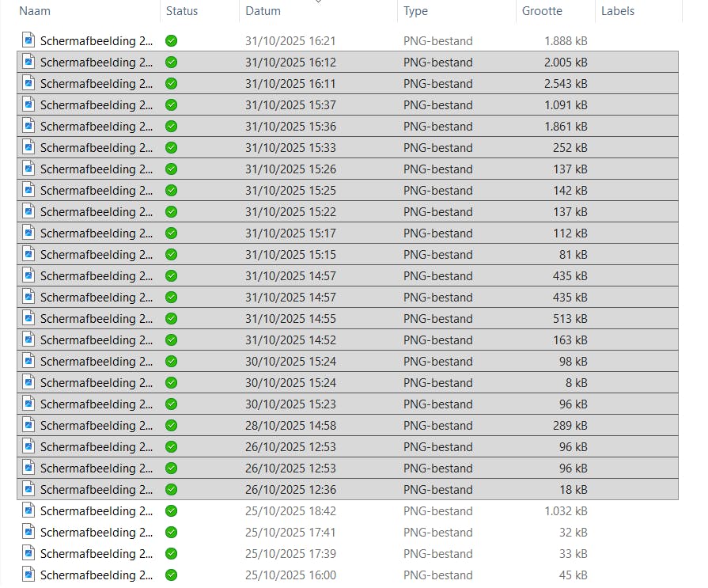Select the PNG file icon dated 31/10/2025 15:25
The width and height of the screenshot is (708, 588).
(28, 190)
